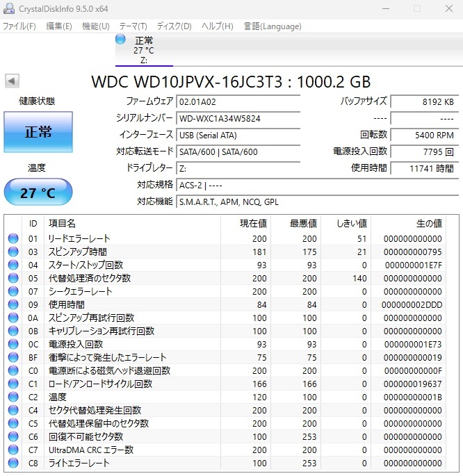Click the buffer size field 8192 KB
The image size is (463, 476).
[425, 101]
